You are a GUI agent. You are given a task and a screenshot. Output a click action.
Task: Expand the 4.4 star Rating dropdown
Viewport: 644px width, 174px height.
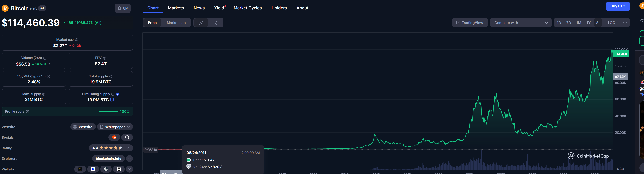tap(111, 148)
